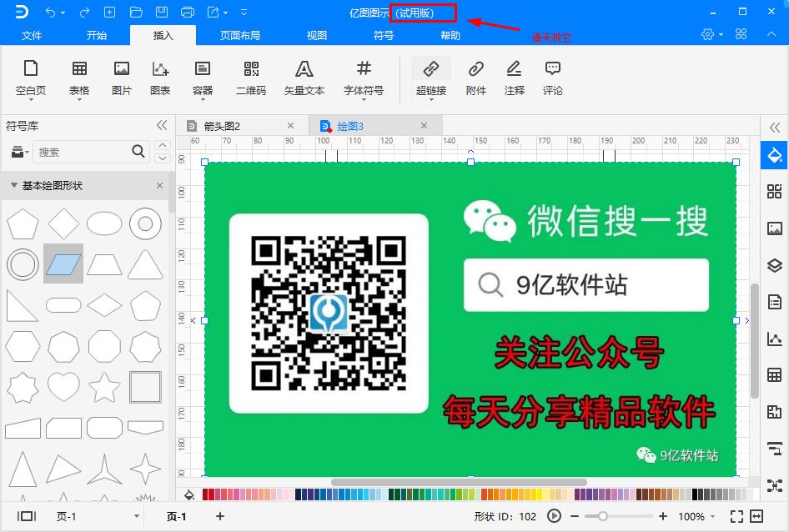Image resolution: width=789 pixels, height=532 pixels.
Task: Insert a picture (图片)
Action: [x=121, y=78]
